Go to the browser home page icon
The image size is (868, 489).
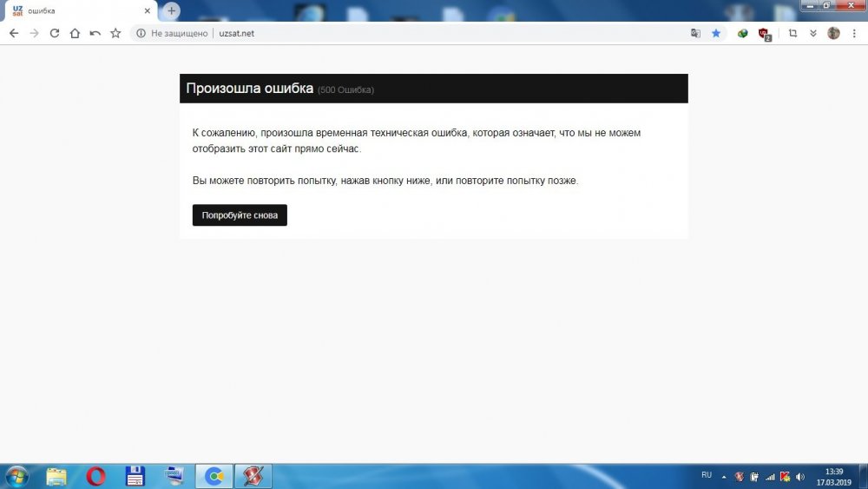(x=75, y=33)
